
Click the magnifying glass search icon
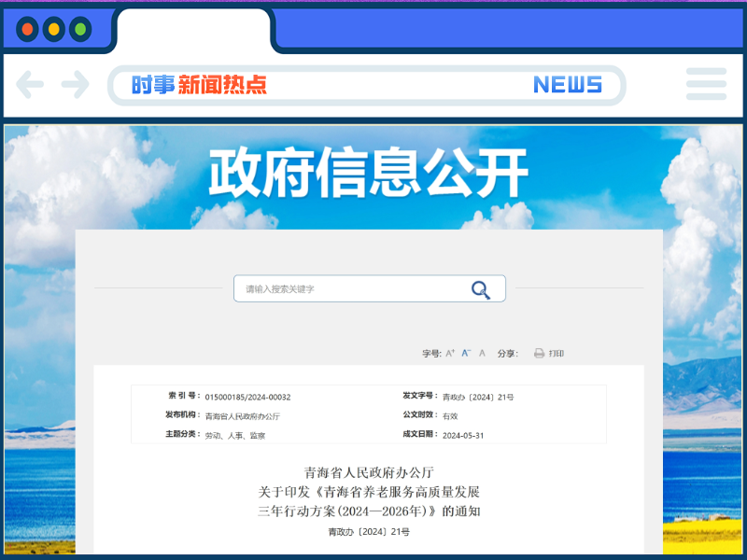click(x=480, y=289)
